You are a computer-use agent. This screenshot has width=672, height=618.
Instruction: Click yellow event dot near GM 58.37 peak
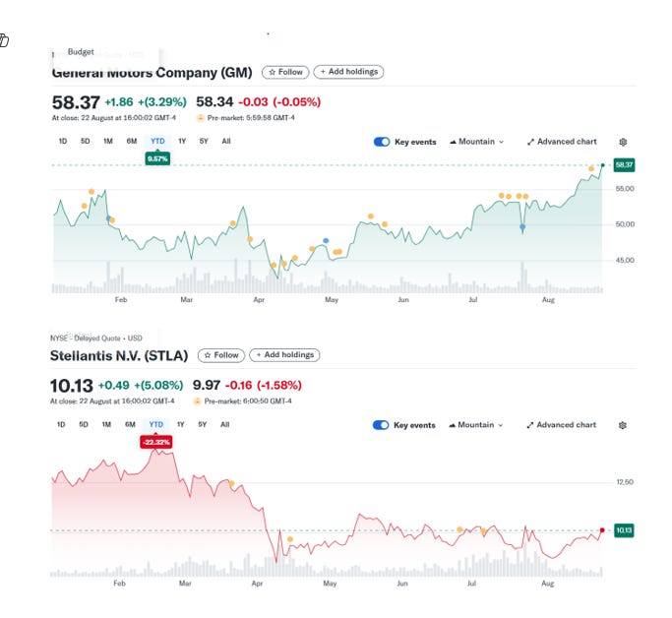pyautogui.click(x=591, y=169)
